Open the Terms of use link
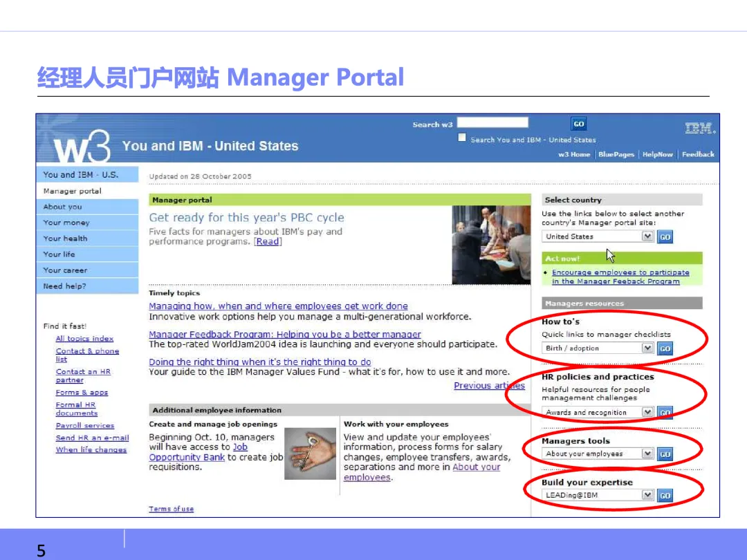Viewport: 747px width, 560px height. (171, 509)
